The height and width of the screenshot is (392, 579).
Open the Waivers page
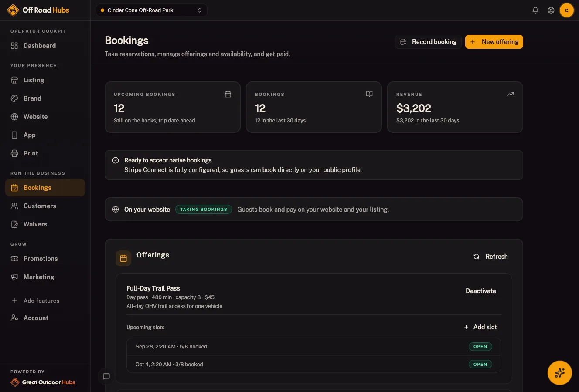tap(45, 224)
